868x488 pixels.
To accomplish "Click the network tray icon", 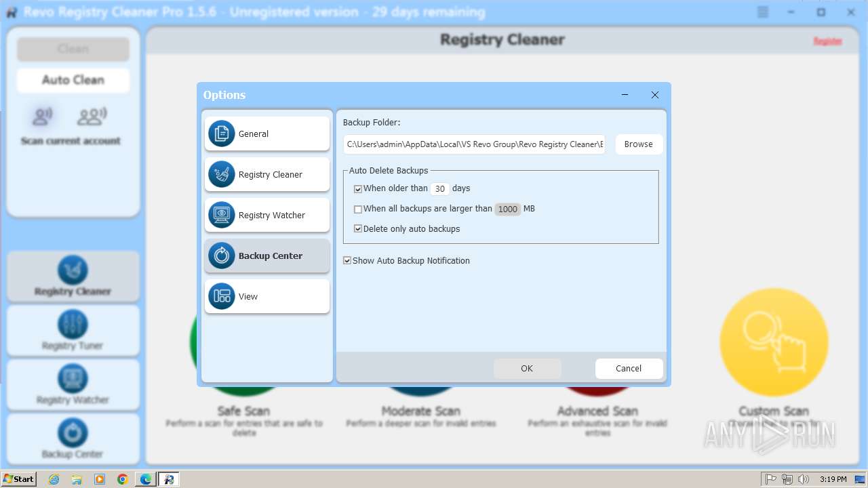I will (x=787, y=479).
